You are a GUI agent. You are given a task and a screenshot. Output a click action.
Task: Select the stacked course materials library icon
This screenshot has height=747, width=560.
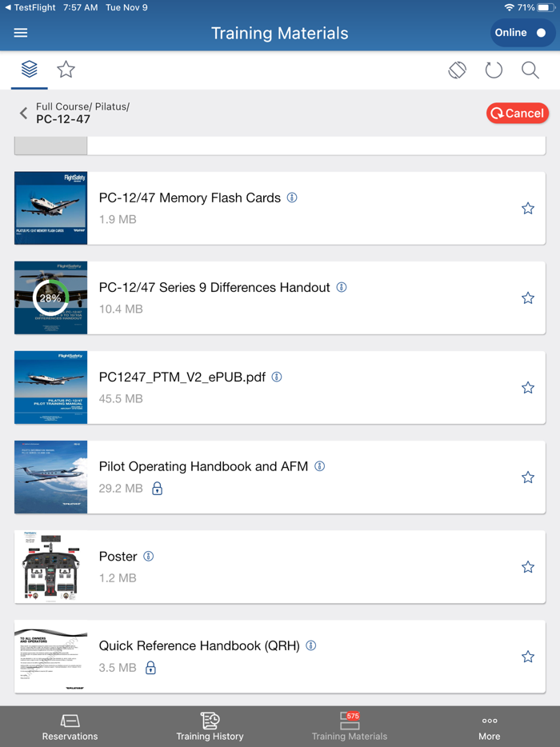coord(29,70)
